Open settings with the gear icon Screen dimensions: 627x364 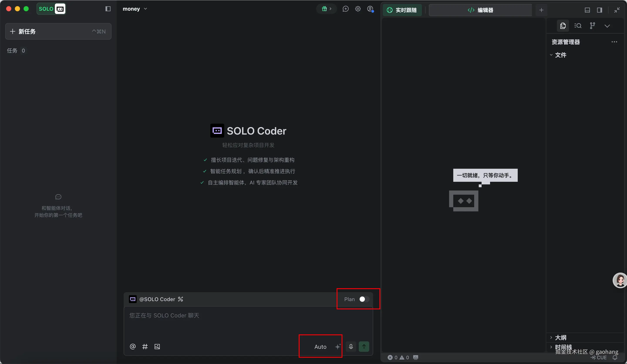pos(358,9)
